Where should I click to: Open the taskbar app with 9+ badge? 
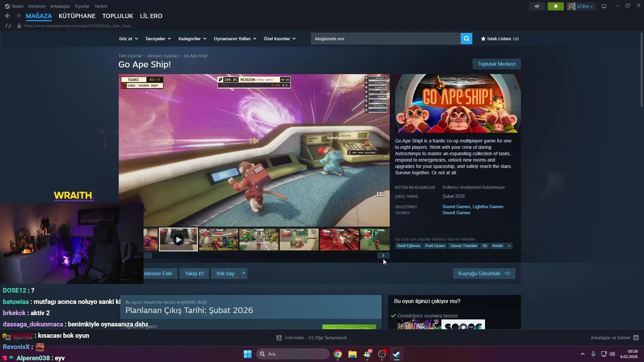click(367, 354)
